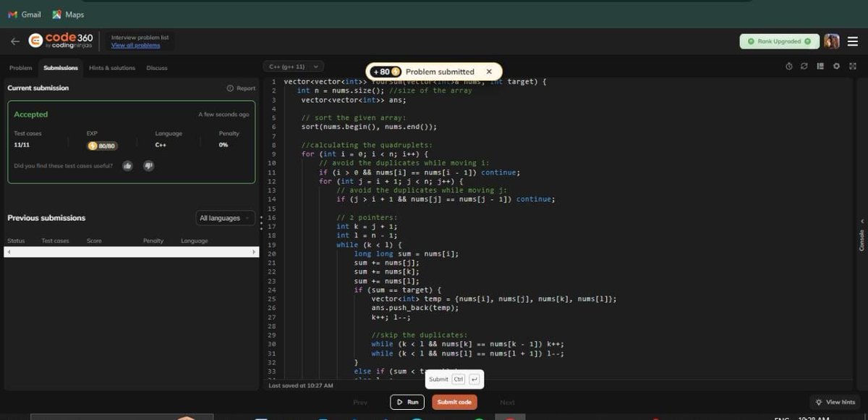Close the Problem submitted notification
This screenshot has width=868, height=420.
pyautogui.click(x=489, y=72)
